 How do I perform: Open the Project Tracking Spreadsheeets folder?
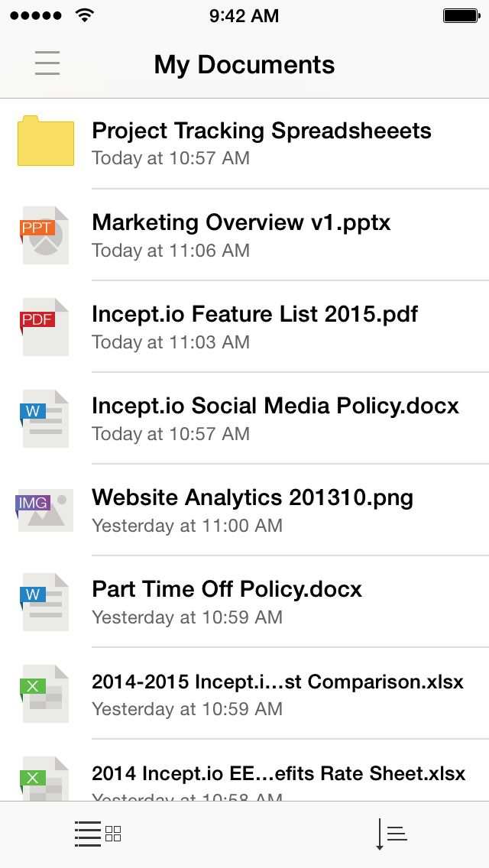click(x=261, y=131)
